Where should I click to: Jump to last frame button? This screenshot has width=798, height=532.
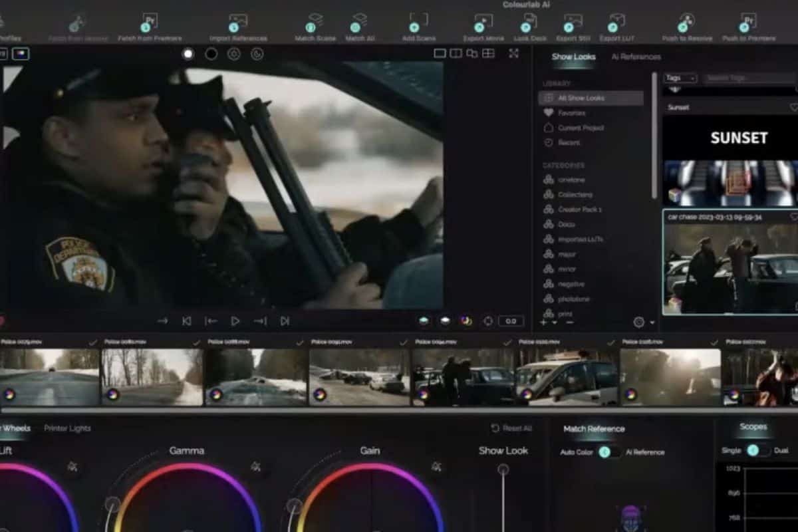point(285,321)
